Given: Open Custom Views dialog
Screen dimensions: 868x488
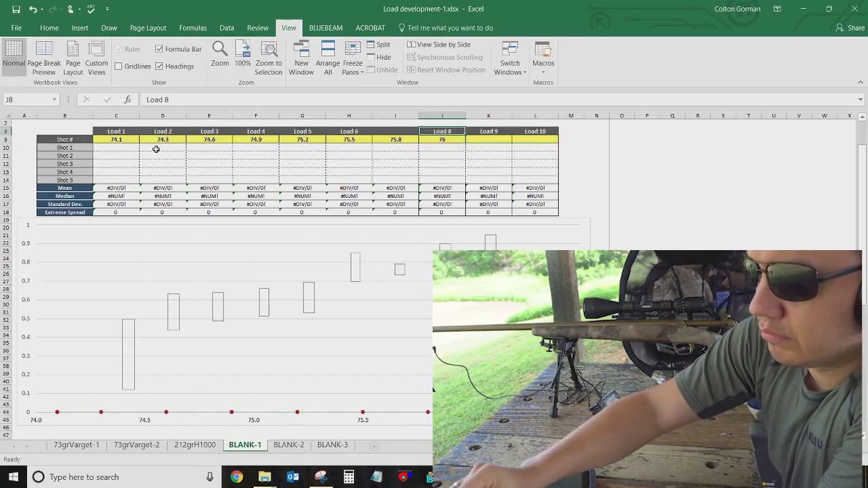Looking at the screenshot, I should point(96,58).
